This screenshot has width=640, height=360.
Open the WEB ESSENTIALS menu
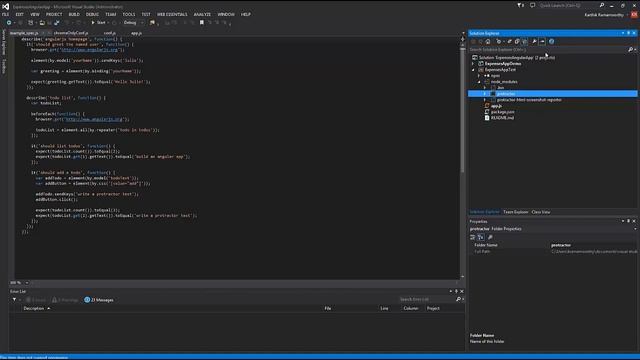coord(172,14)
